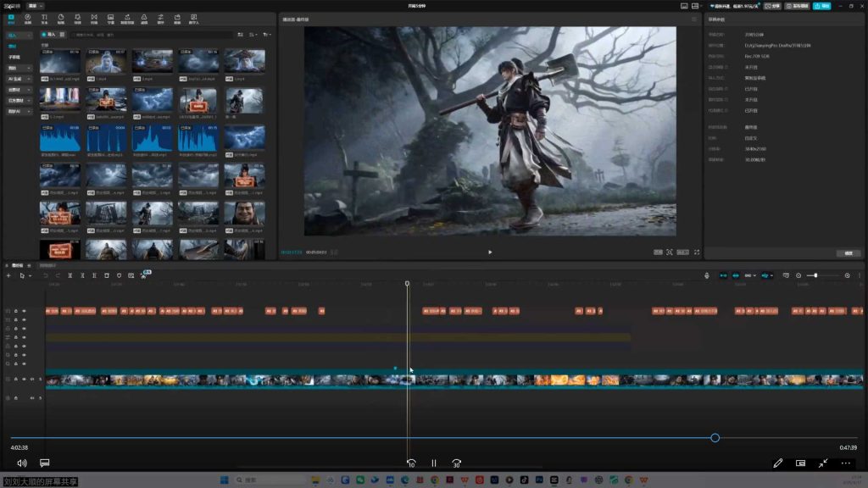868x488 pixels.
Task: Zoom in the timeline
Action: (x=847, y=275)
